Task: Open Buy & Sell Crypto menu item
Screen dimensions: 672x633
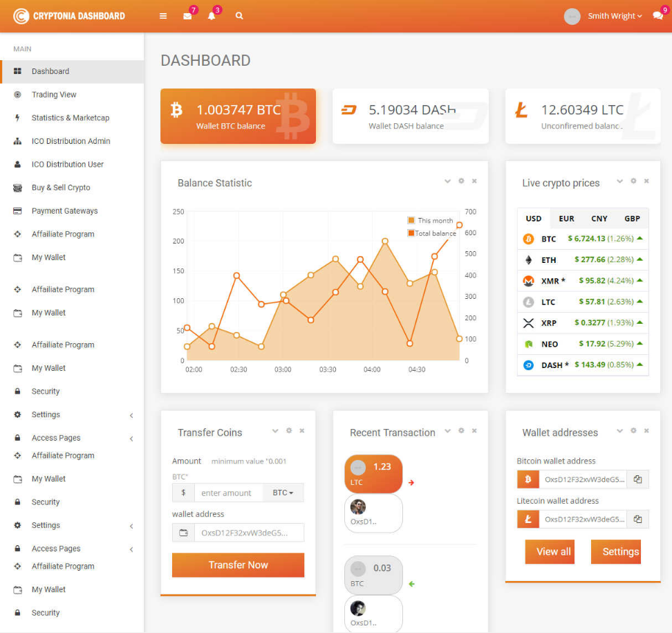Action: [x=72, y=187]
